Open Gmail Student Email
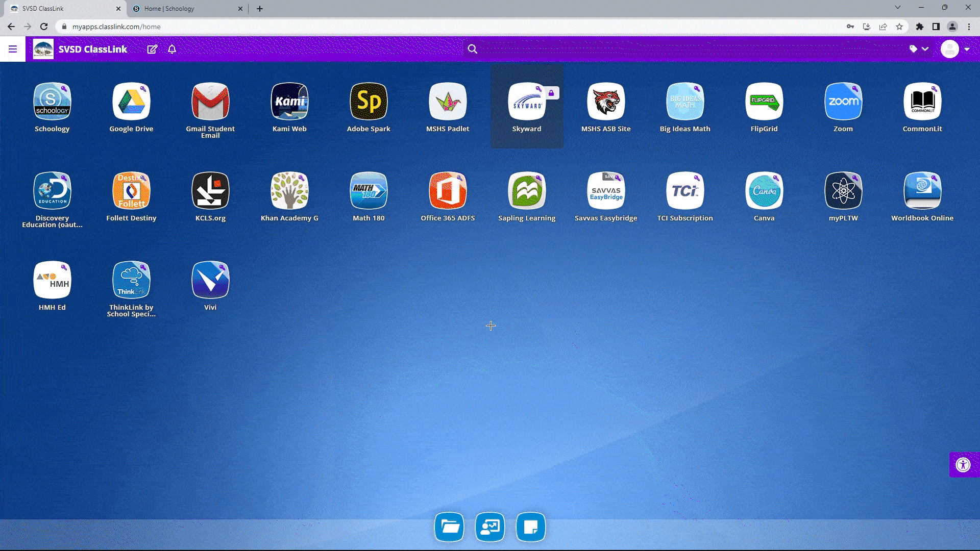 210,102
